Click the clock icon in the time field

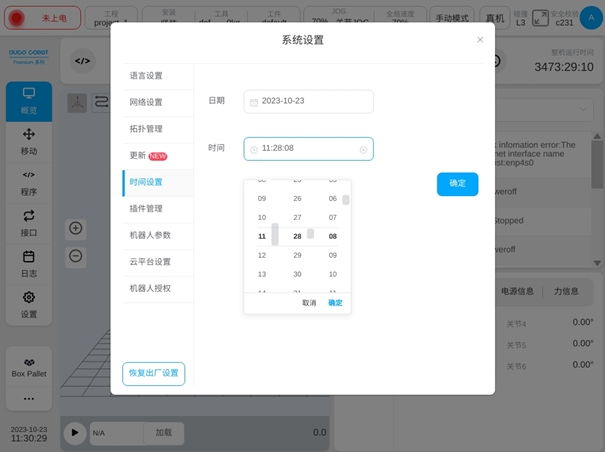coord(254,149)
